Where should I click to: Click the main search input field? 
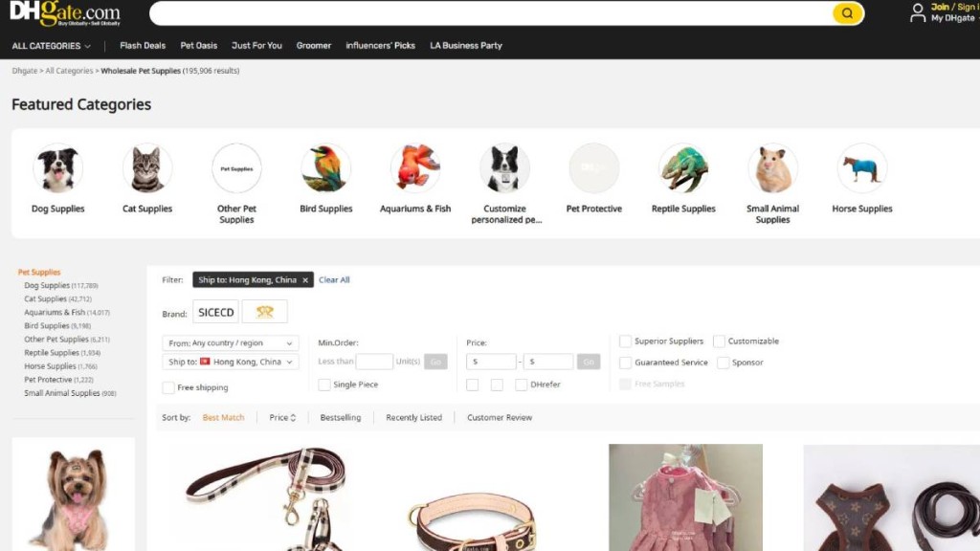click(490, 13)
